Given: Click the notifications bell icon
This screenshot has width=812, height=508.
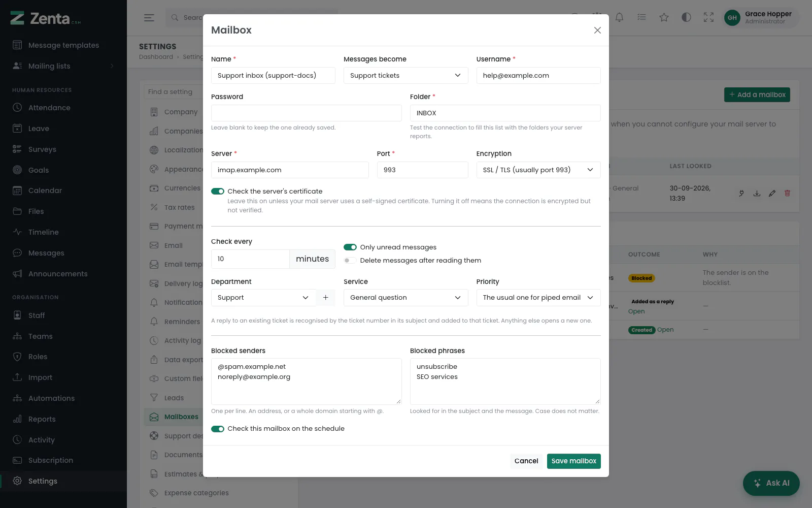Looking at the screenshot, I should coord(619,17).
